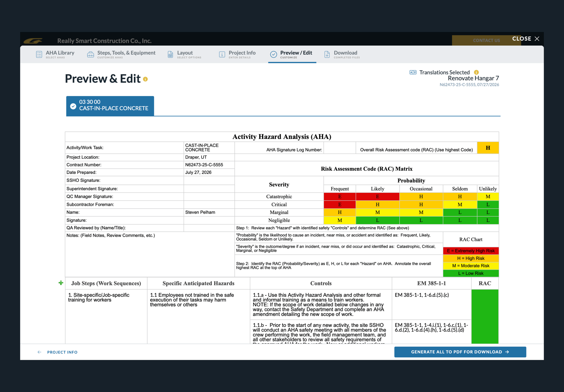The height and width of the screenshot is (392, 564).
Task: Click the 'EM 385-1-1, 1-6.d.(5).(c)' reference cell
Action: click(431, 305)
